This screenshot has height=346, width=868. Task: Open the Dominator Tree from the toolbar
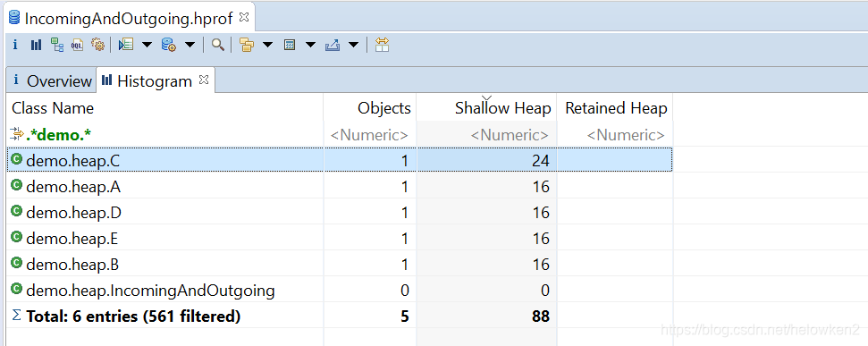57,45
